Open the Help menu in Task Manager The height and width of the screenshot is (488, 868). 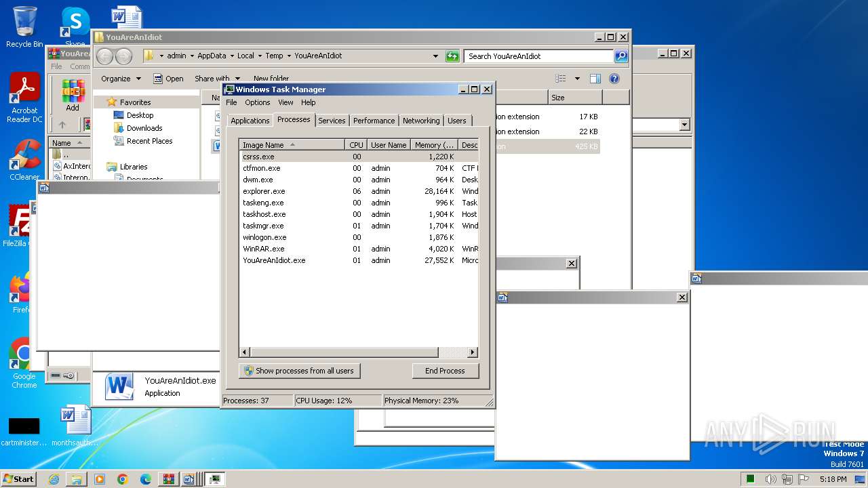pyautogui.click(x=309, y=102)
